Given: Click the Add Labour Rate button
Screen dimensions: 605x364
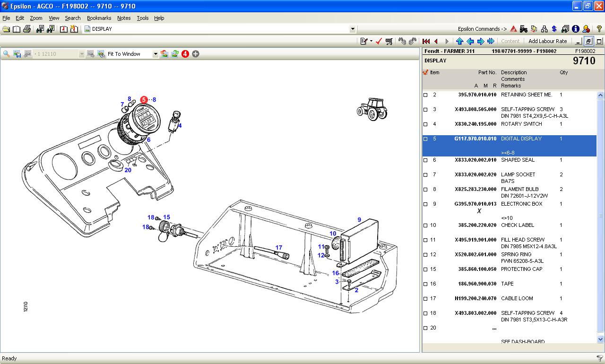Looking at the screenshot, I should coord(547,41).
